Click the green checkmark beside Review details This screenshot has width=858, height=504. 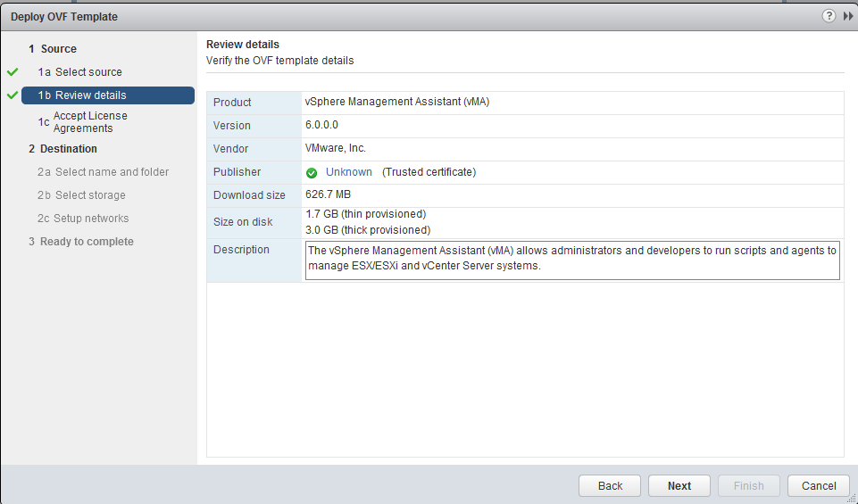click(x=12, y=95)
